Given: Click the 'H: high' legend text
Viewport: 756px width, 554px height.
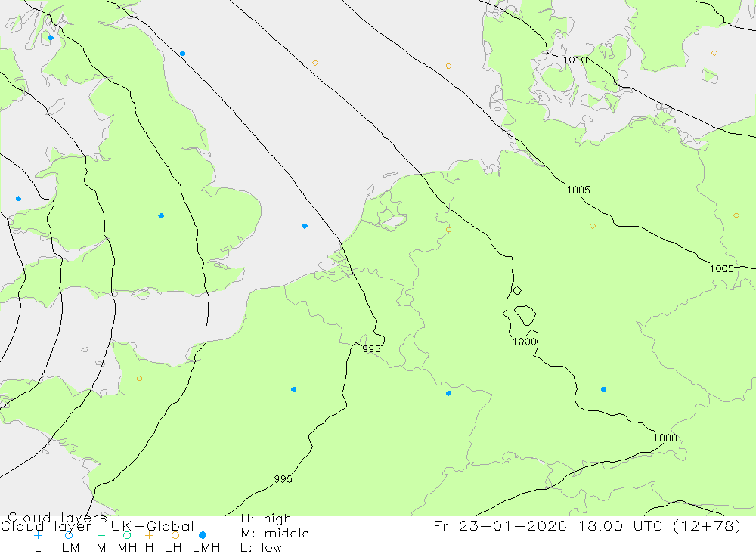Looking at the screenshot, I should [266, 518].
